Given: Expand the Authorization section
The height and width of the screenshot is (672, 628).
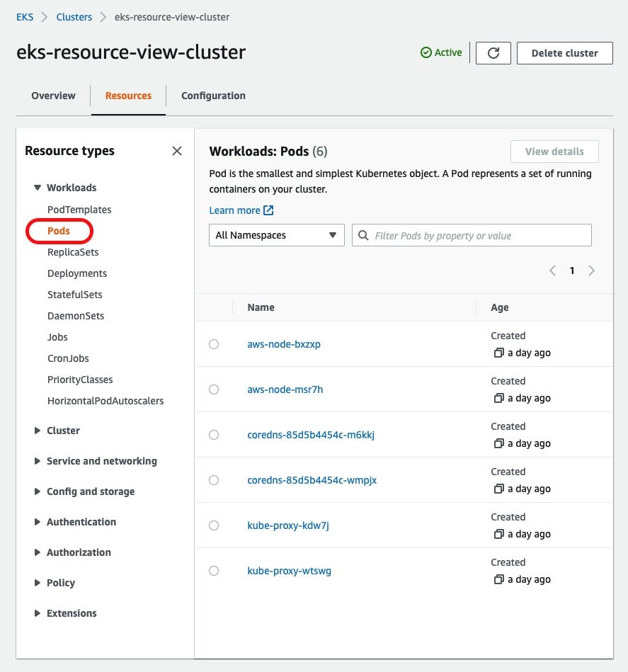Looking at the screenshot, I should pyautogui.click(x=38, y=552).
